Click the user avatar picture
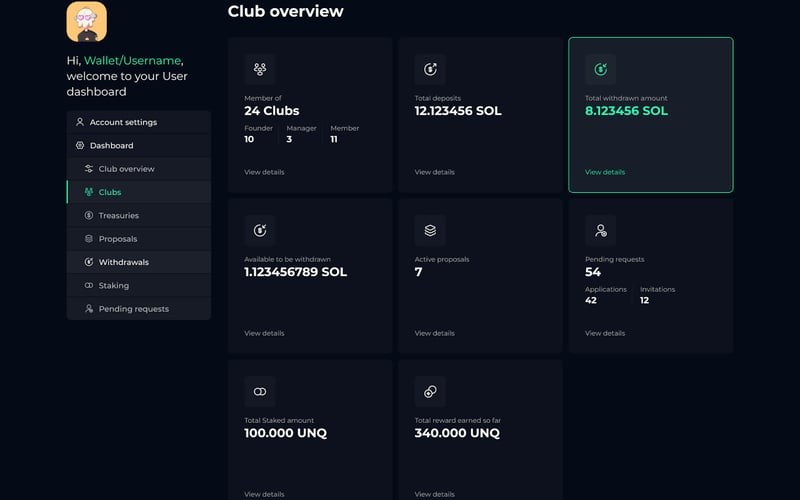The image size is (800, 500). tap(87, 21)
